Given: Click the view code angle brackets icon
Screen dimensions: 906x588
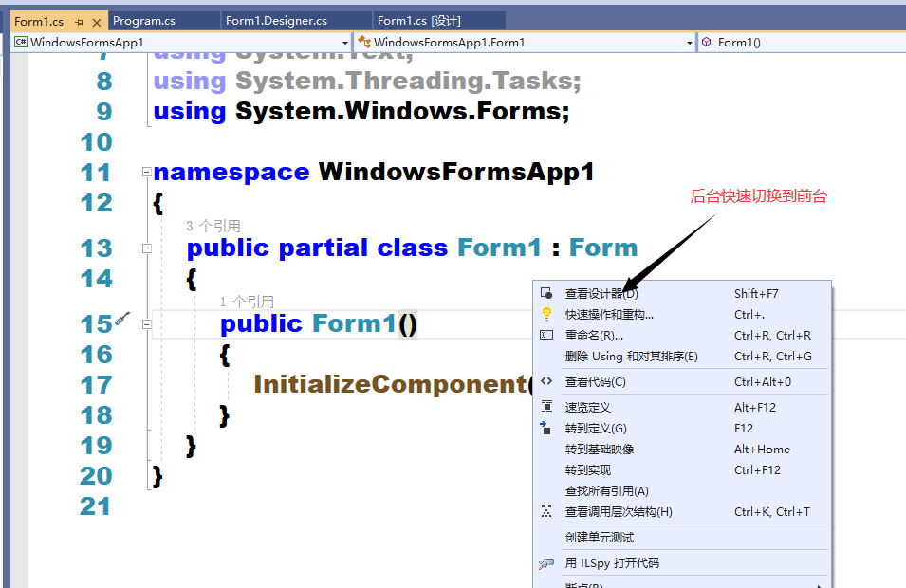Looking at the screenshot, I should 546,381.
